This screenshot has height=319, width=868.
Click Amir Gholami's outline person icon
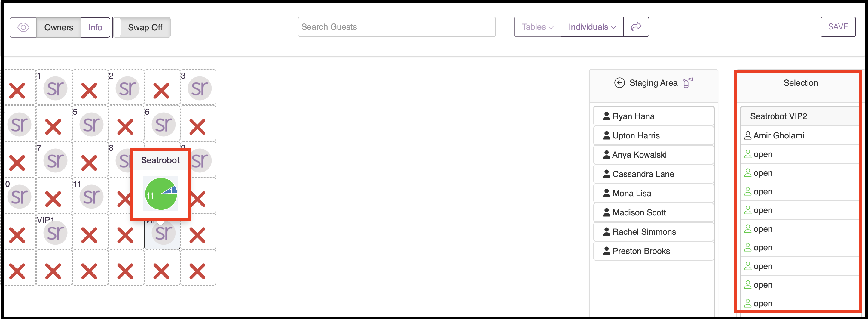click(x=747, y=135)
